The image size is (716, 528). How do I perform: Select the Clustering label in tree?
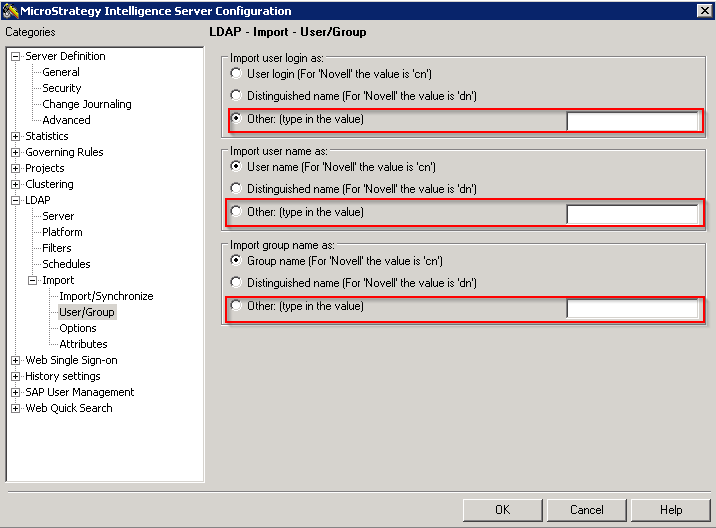(x=49, y=184)
